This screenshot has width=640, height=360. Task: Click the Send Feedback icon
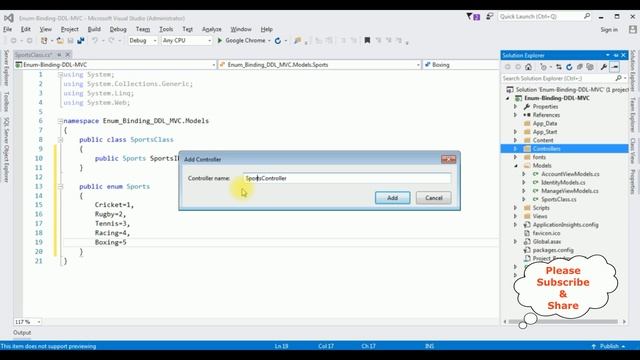coord(489,17)
